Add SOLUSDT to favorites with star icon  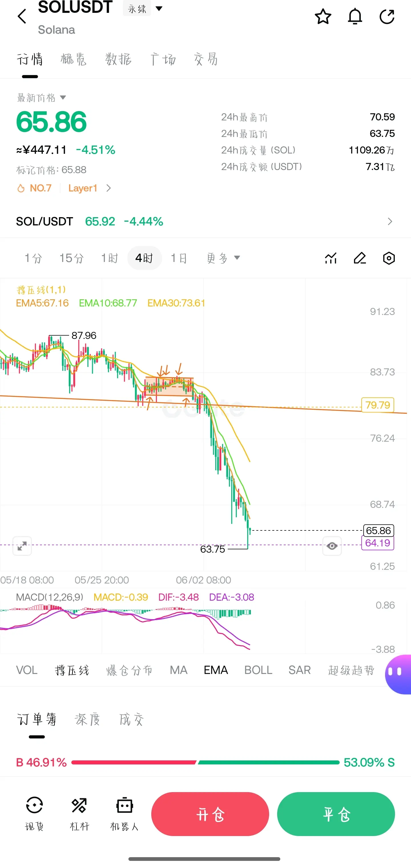(323, 17)
